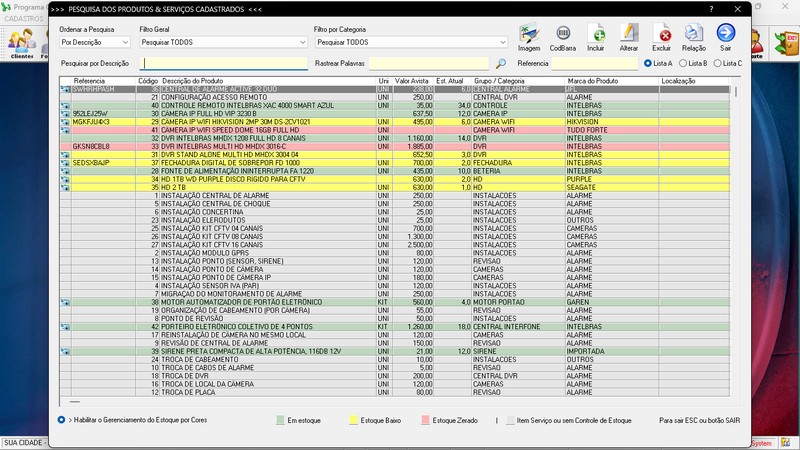Image resolution: width=800 pixels, height=450 pixels.
Task: Open the CodBarra barcode tool
Action: [562, 36]
